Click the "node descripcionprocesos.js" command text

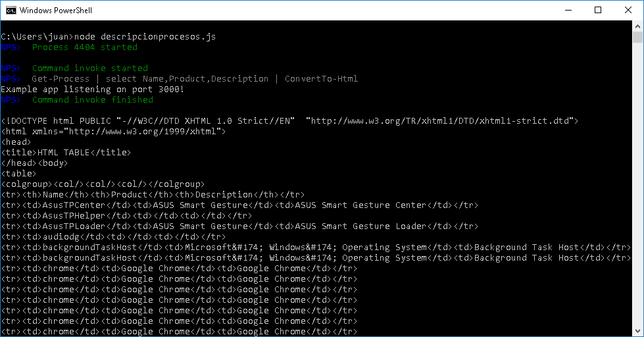click(145, 37)
